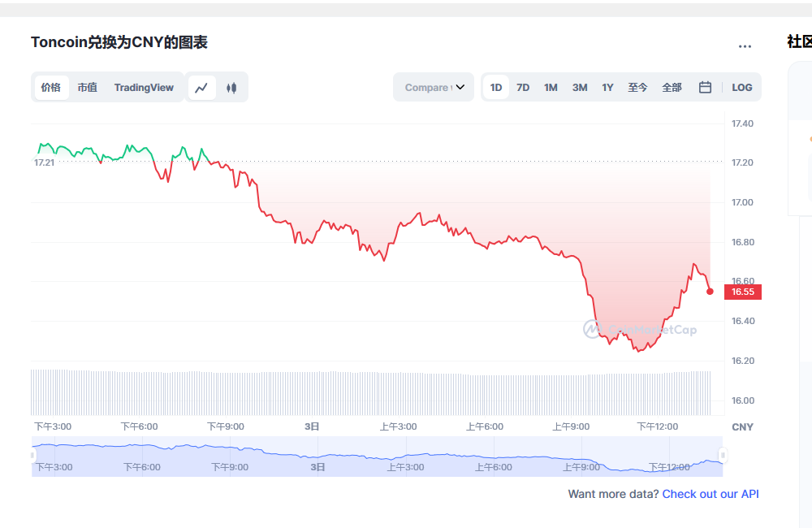Switch to line chart view icon
812x528 pixels.
pyautogui.click(x=201, y=88)
